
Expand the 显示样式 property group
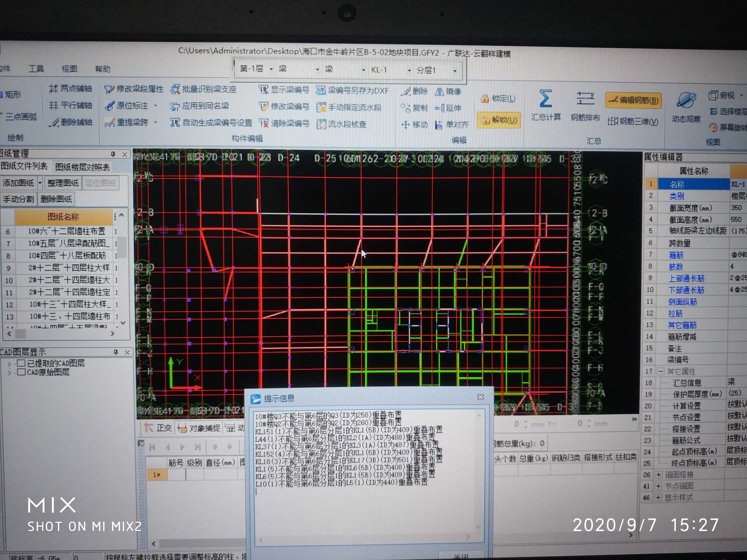coord(658,498)
